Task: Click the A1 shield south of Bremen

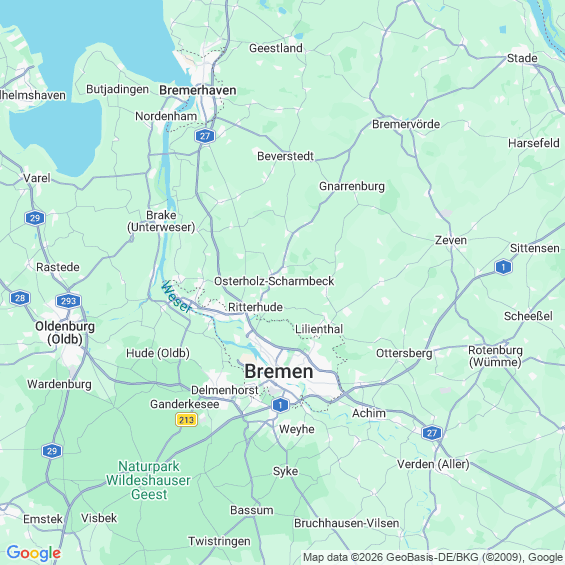Action: 280,405
